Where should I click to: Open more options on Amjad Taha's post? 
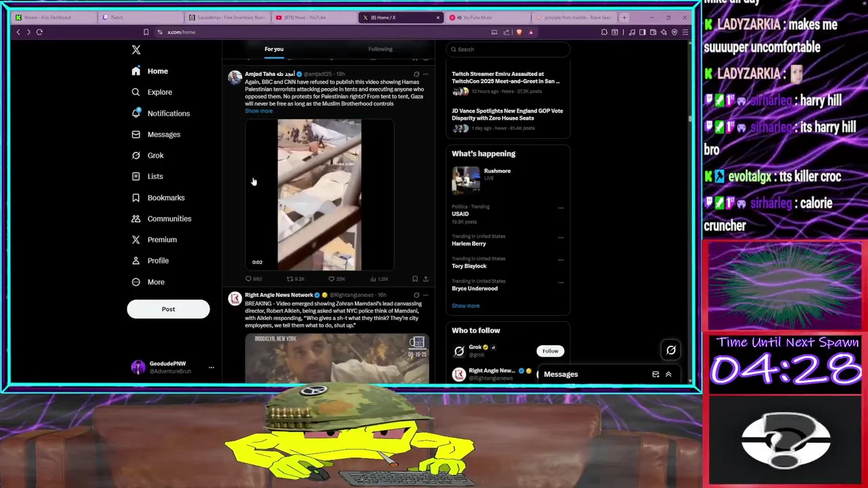(426, 74)
